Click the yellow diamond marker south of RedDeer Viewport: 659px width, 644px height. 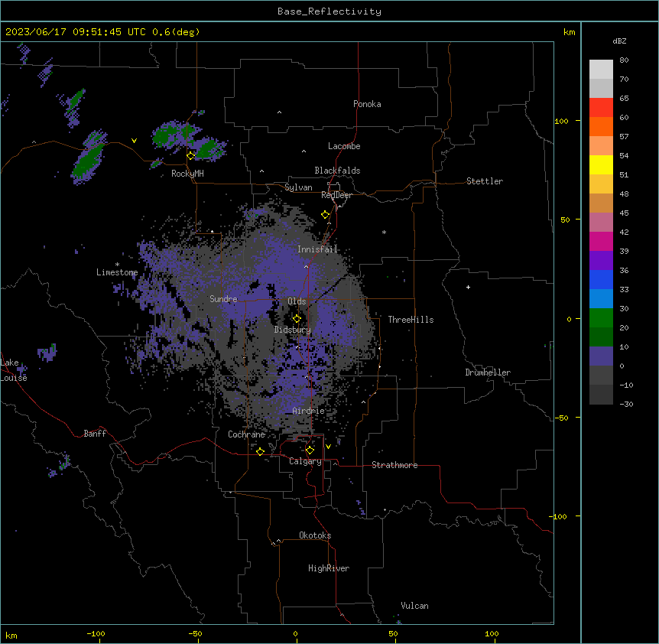point(325,215)
